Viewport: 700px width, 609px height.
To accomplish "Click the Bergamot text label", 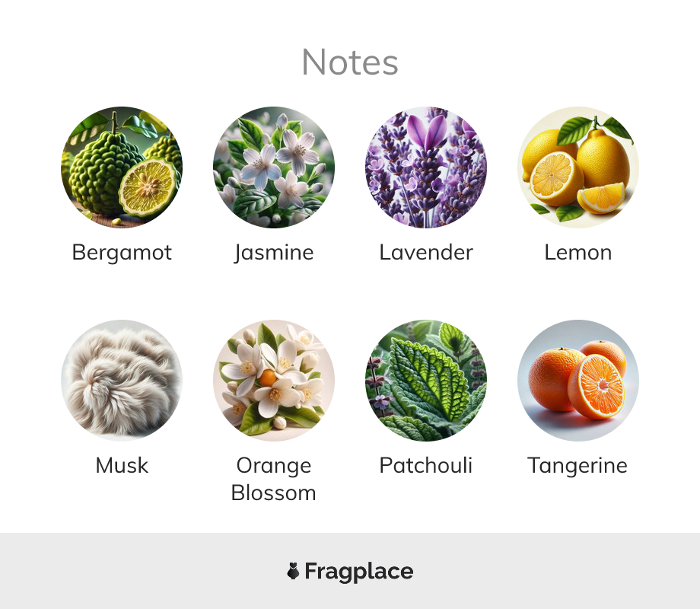I will [122, 252].
